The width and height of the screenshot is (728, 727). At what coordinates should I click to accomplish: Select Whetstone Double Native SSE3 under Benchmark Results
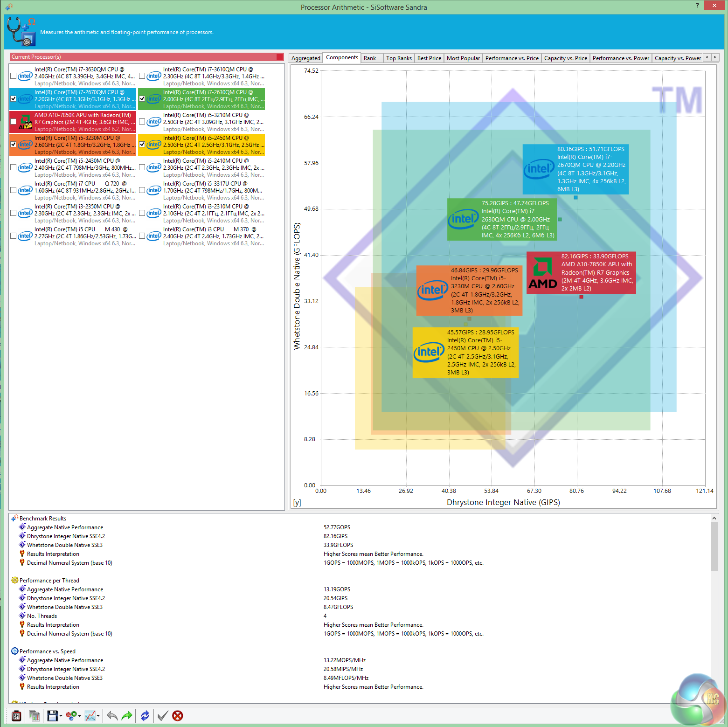tap(65, 545)
